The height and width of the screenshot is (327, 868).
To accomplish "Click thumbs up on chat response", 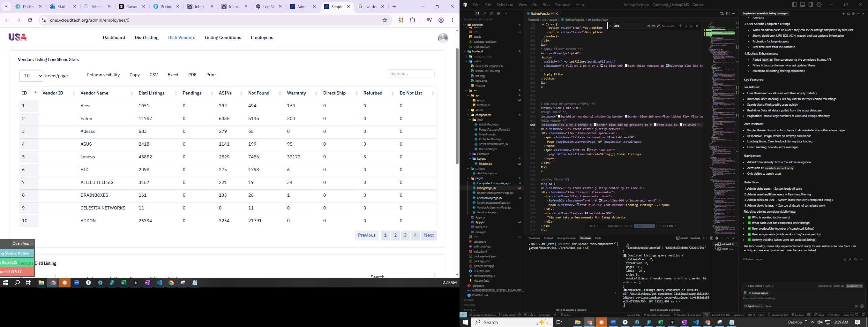I will [845, 259].
